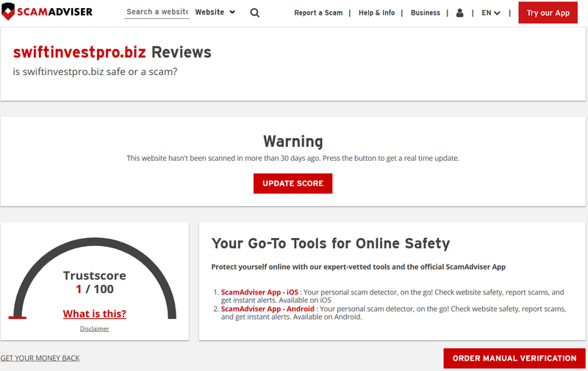Open Help & Info menu
This screenshot has height=371, width=588.
(376, 12)
